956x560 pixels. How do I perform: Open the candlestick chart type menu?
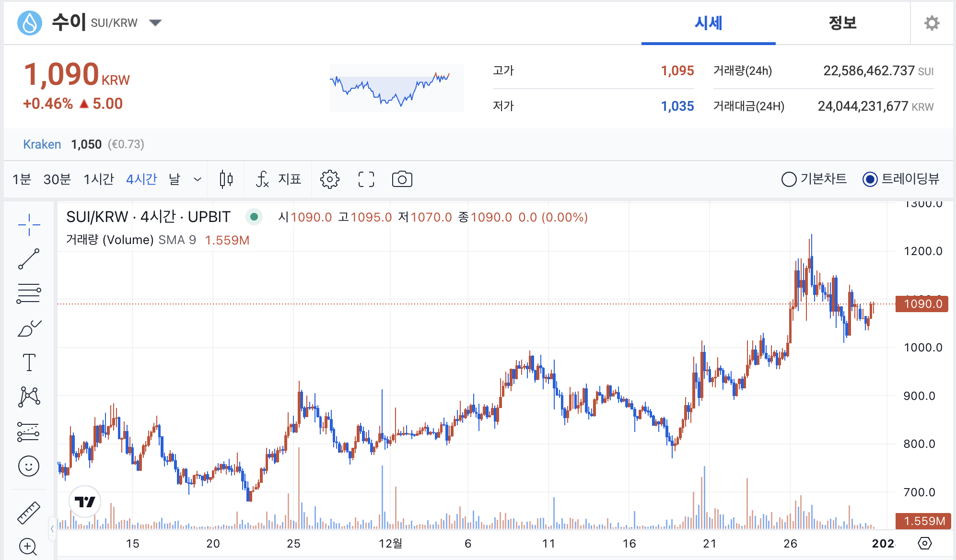(x=226, y=179)
